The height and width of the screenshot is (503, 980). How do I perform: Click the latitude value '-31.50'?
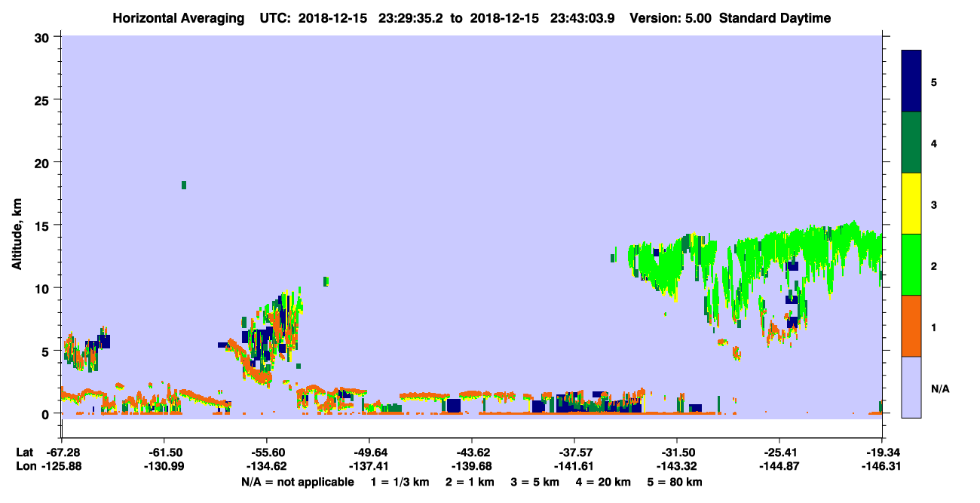[x=677, y=452]
